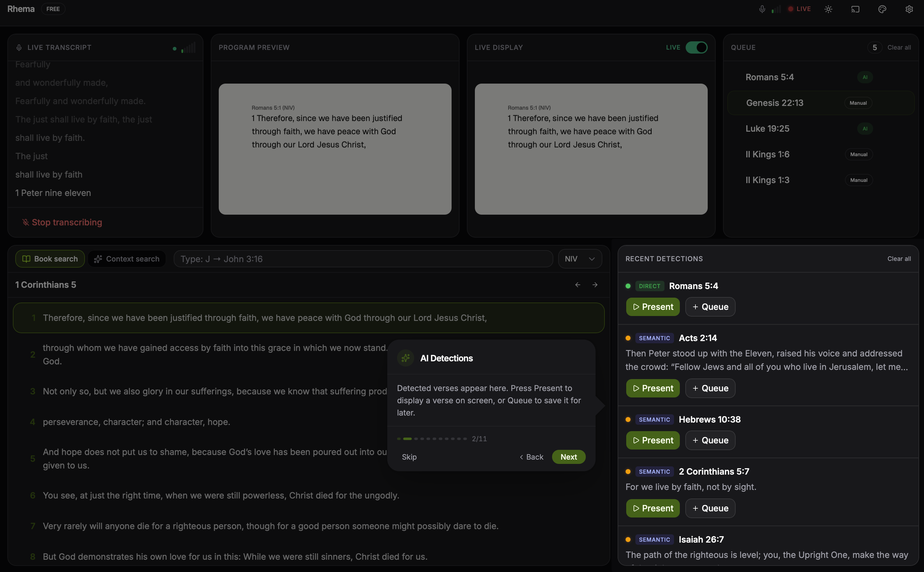Clear all items in the Queue

tap(899, 48)
